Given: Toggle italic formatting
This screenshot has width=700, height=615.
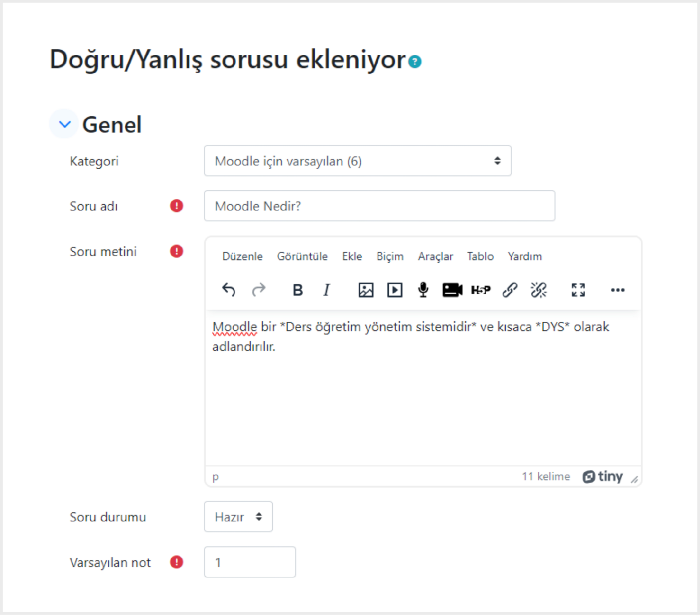Looking at the screenshot, I should (x=327, y=290).
